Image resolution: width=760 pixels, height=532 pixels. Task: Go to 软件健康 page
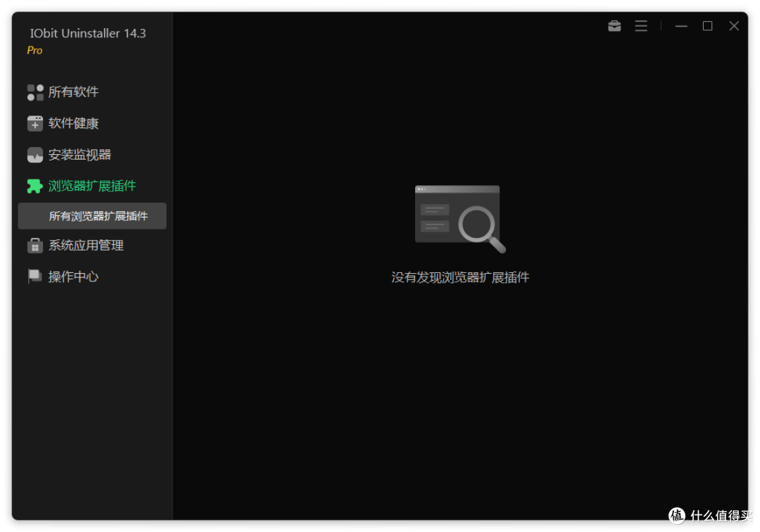click(x=73, y=124)
